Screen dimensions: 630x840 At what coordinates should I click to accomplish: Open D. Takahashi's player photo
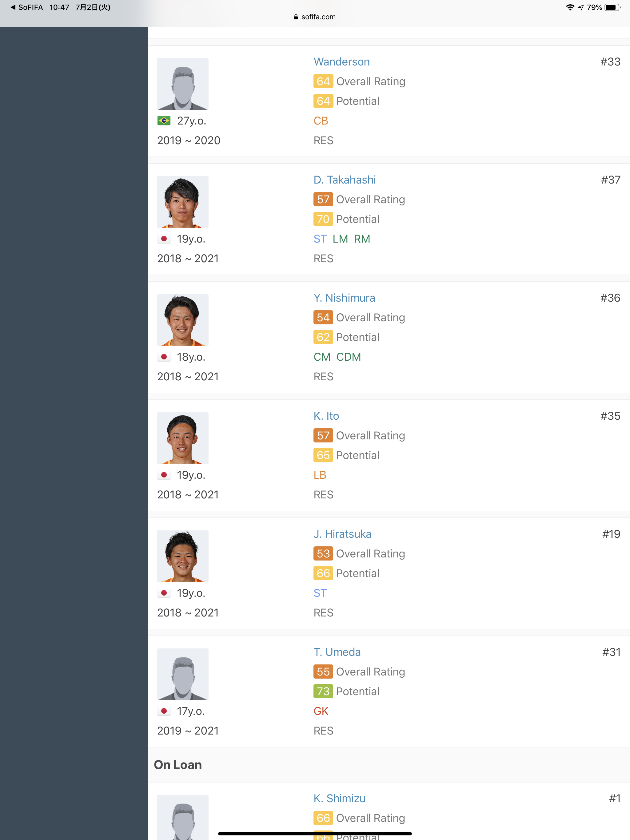pos(182,202)
